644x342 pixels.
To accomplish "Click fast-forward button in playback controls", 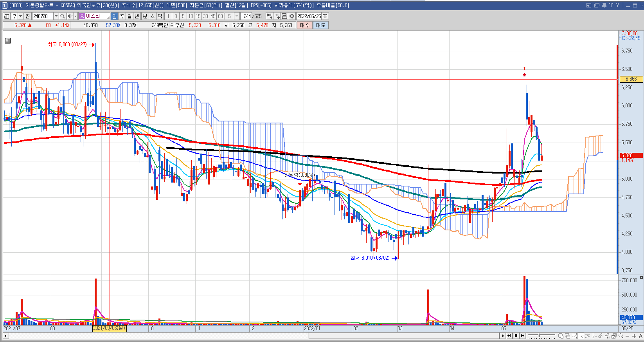I will click(523, 336).
